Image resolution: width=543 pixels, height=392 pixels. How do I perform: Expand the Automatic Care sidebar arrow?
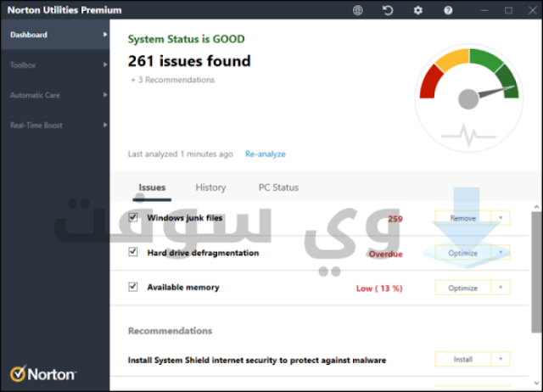(x=105, y=94)
